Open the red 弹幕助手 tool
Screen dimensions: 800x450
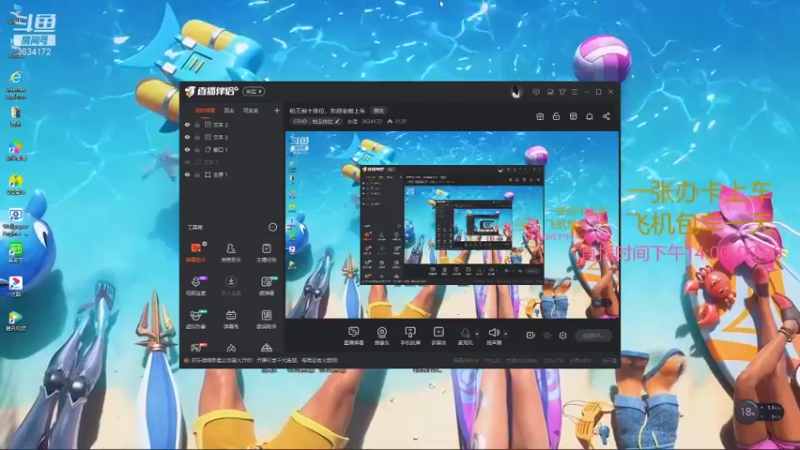[196, 252]
